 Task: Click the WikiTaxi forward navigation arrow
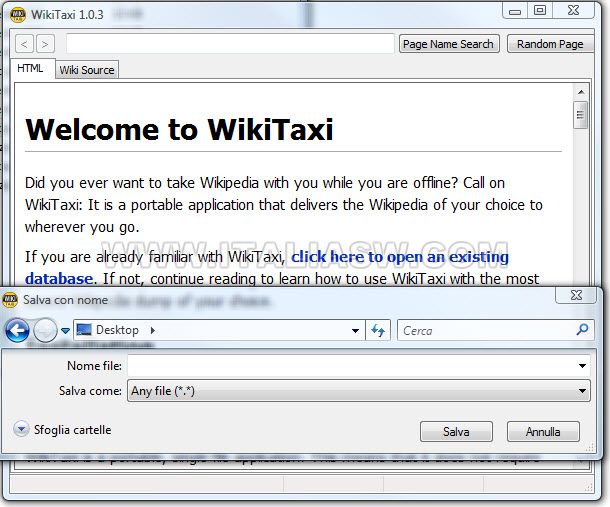coord(45,44)
